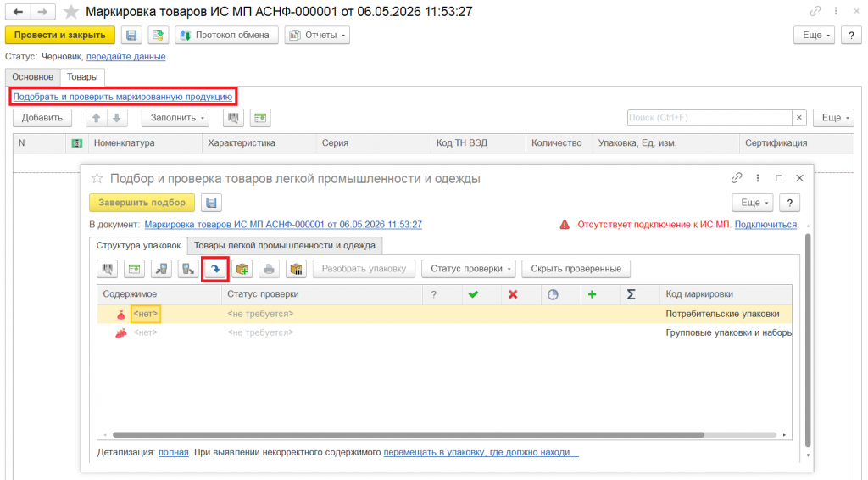Click the sigma total column header
The image size is (868, 480).
point(631,294)
